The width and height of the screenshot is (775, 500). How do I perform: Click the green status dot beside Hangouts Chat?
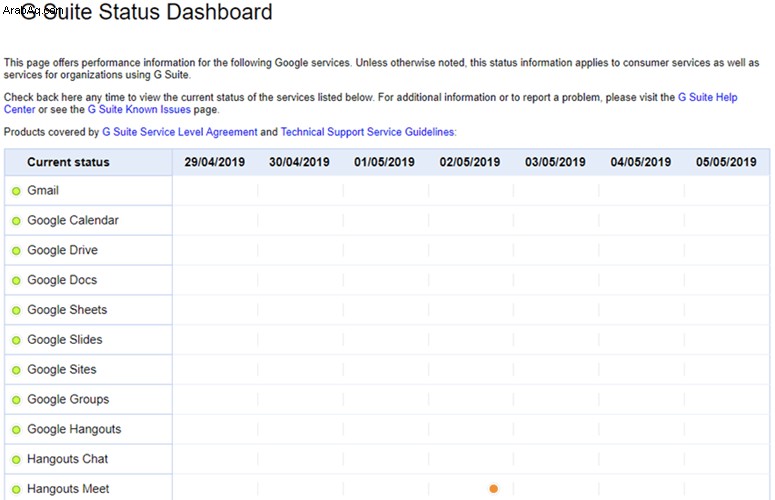tap(16, 459)
